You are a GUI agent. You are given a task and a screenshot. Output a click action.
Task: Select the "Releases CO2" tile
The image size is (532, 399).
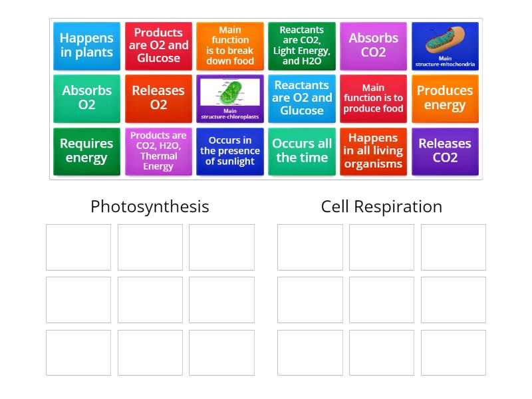pyautogui.click(x=445, y=152)
